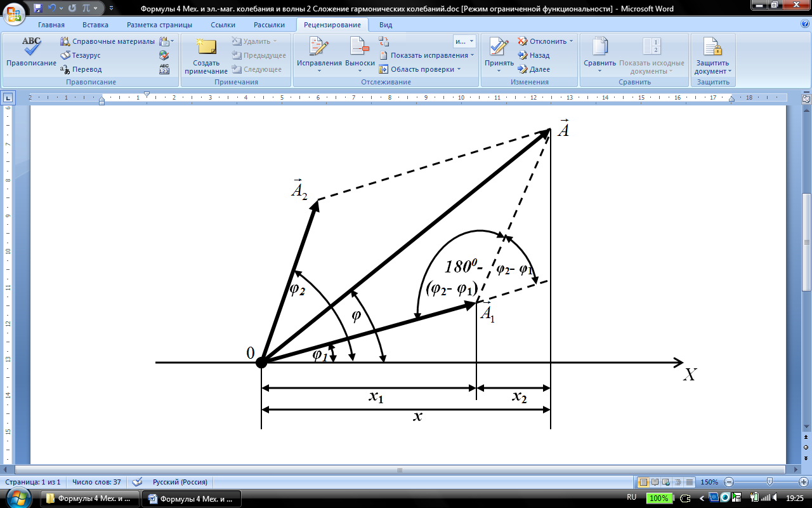Click the horizontal scrollbar thumb
This screenshot has width=812, height=508.
[400, 471]
